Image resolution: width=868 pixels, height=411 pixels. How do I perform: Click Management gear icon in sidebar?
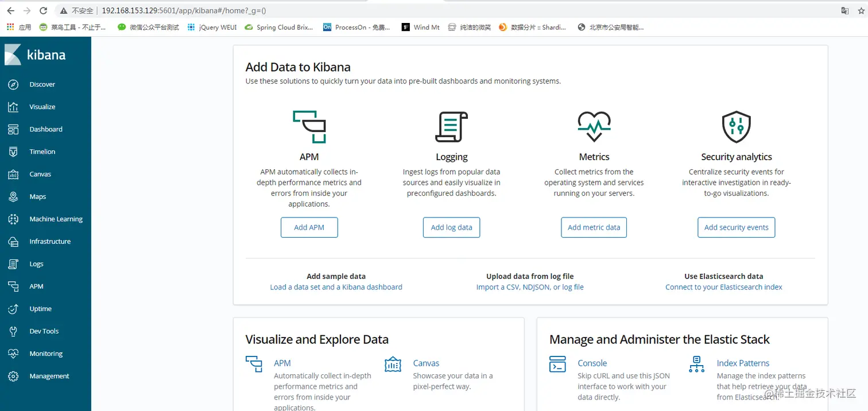pyautogui.click(x=13, y=376)
